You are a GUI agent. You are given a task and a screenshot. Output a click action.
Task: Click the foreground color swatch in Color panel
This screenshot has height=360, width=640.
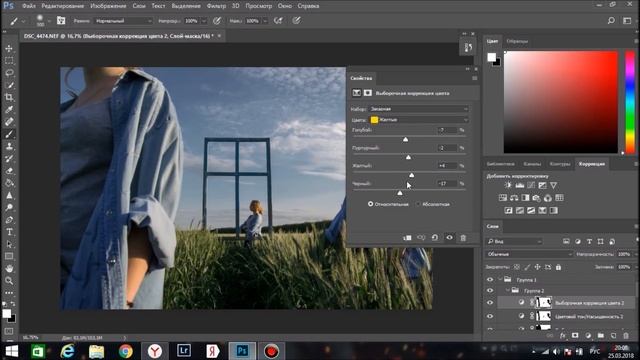tap(492, 57)
